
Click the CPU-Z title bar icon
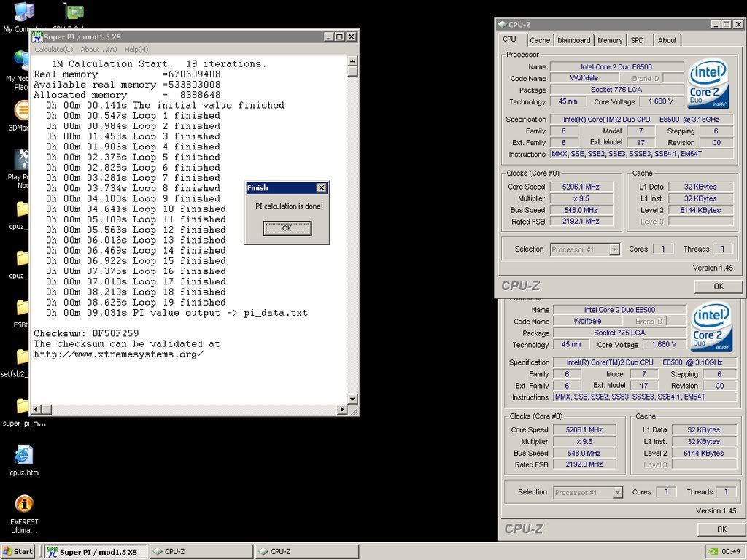(502, 24)
